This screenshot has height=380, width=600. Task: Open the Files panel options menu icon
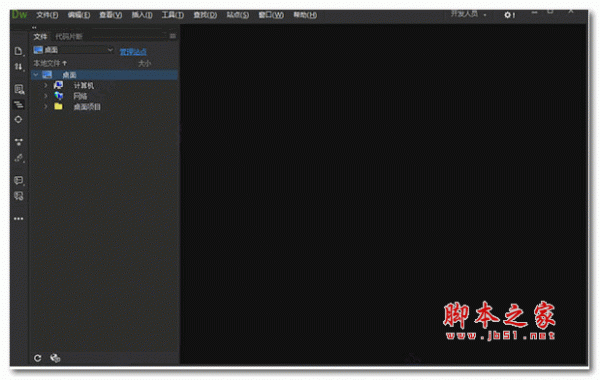click(173, 36)
